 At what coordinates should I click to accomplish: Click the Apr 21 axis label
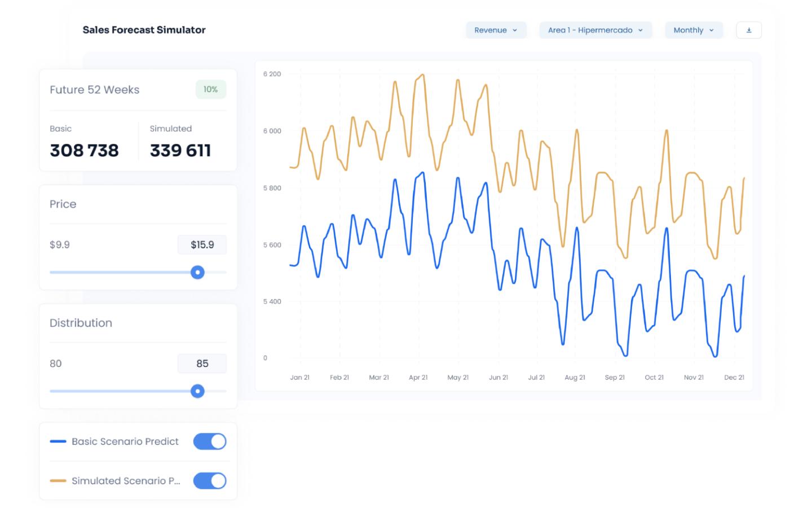pyautogui.click(x=418, y=377)
